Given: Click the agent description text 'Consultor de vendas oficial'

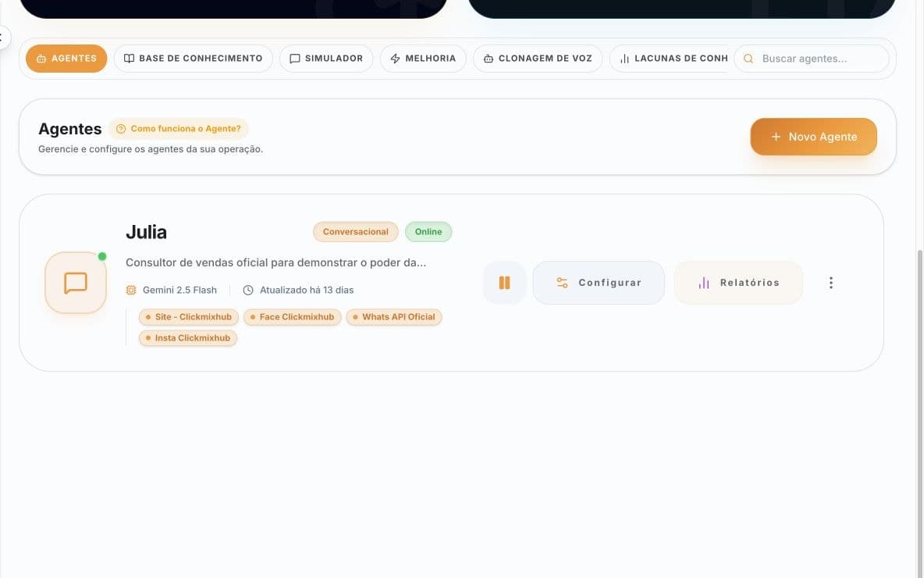Looking at the screenshot, I should (275, 262).
